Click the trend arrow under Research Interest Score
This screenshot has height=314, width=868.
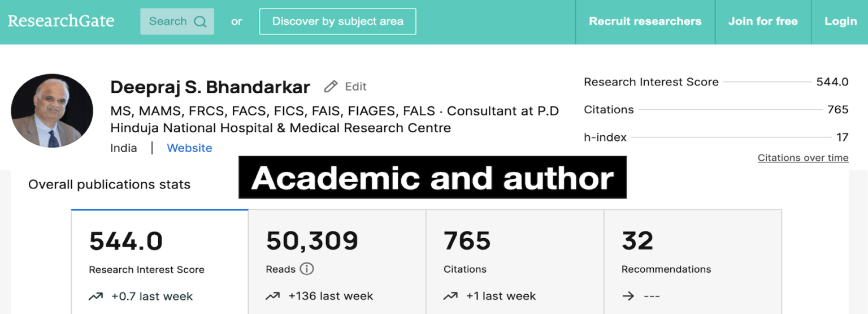(96, 296)
